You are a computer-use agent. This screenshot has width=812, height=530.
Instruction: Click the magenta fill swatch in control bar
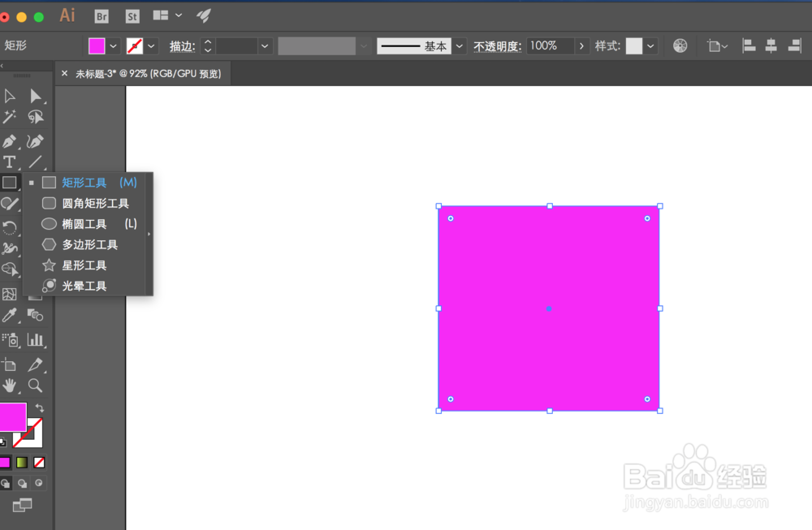97,46
